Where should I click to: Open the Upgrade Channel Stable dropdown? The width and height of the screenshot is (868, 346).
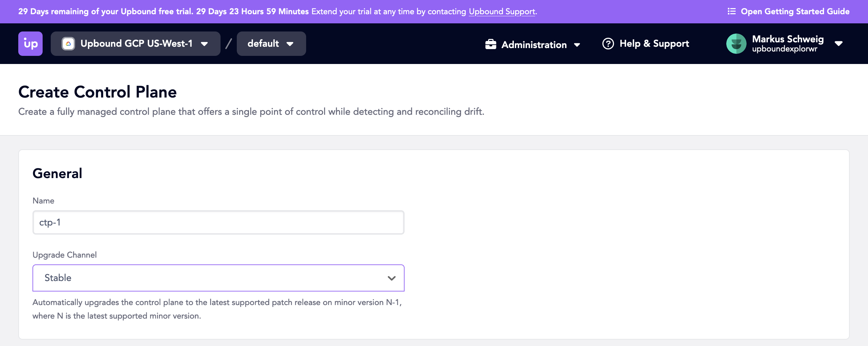[219, 278]
